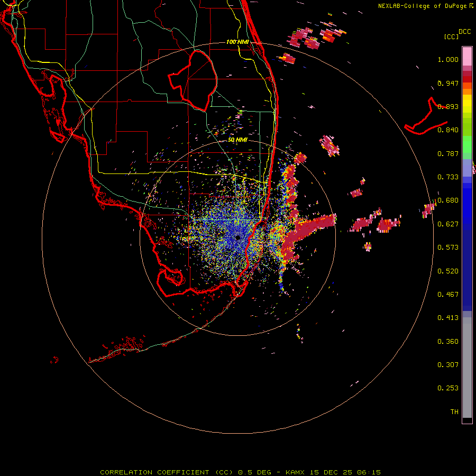Select the 0.893 scale label

click(448, 106)
